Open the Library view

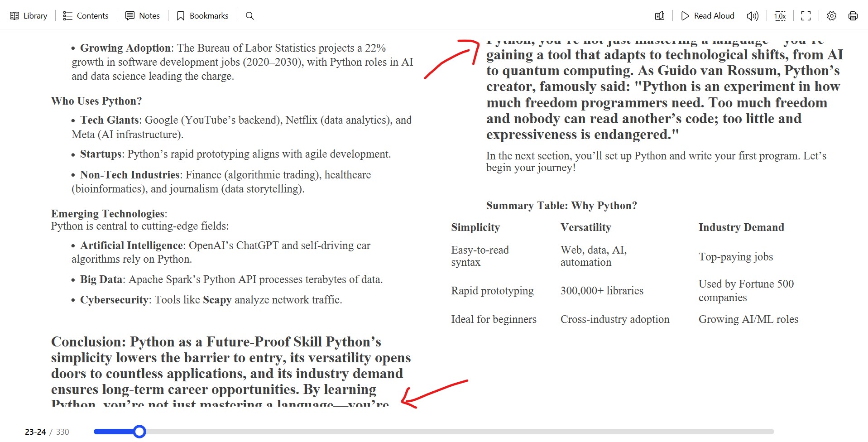pyautogui.click(x=29, y=16)
